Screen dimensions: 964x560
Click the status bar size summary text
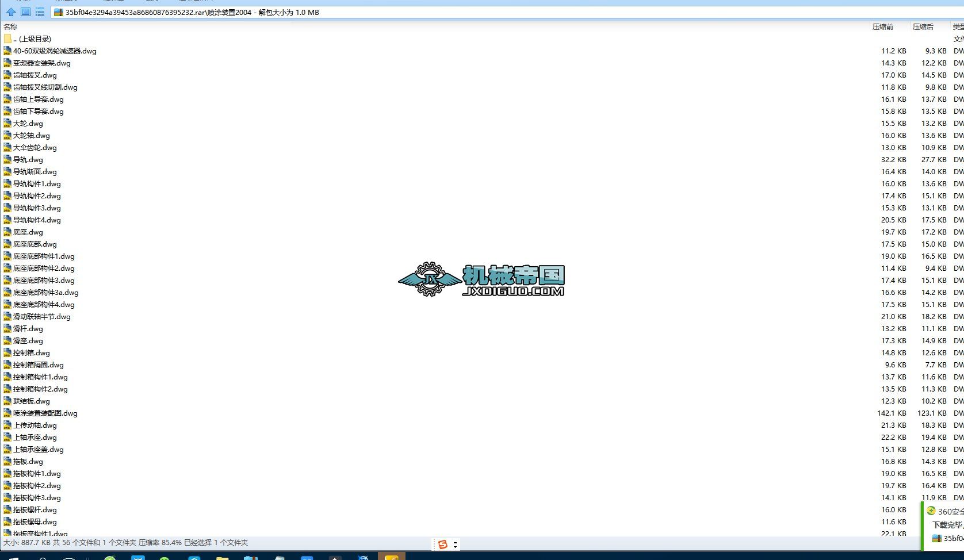(x=125, y=542)
